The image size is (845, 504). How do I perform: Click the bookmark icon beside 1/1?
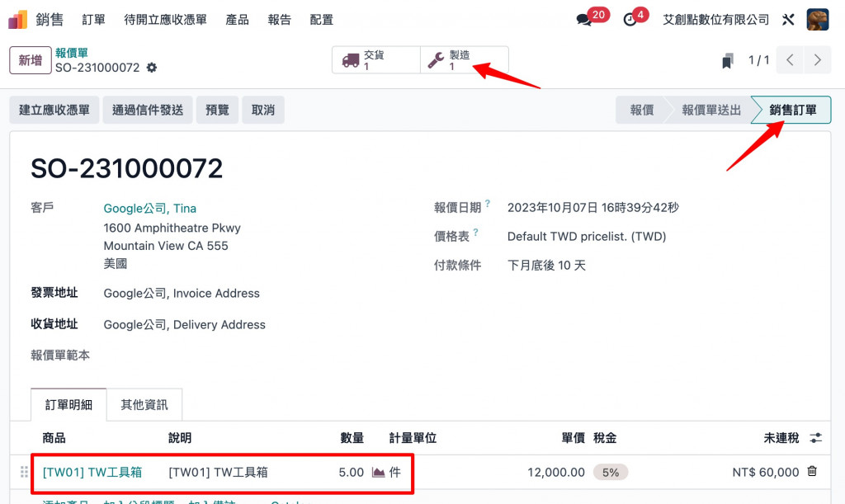[x=728, y=60]
